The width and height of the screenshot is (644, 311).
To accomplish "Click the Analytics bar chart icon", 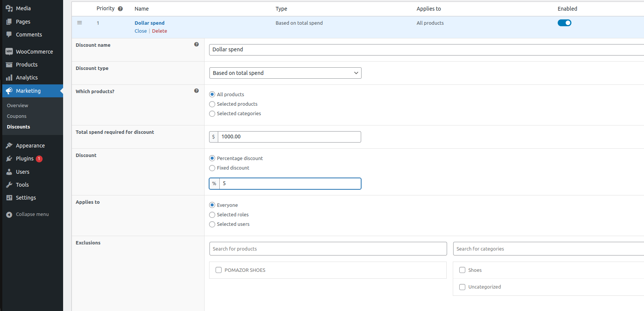I will tap(9, 78).
